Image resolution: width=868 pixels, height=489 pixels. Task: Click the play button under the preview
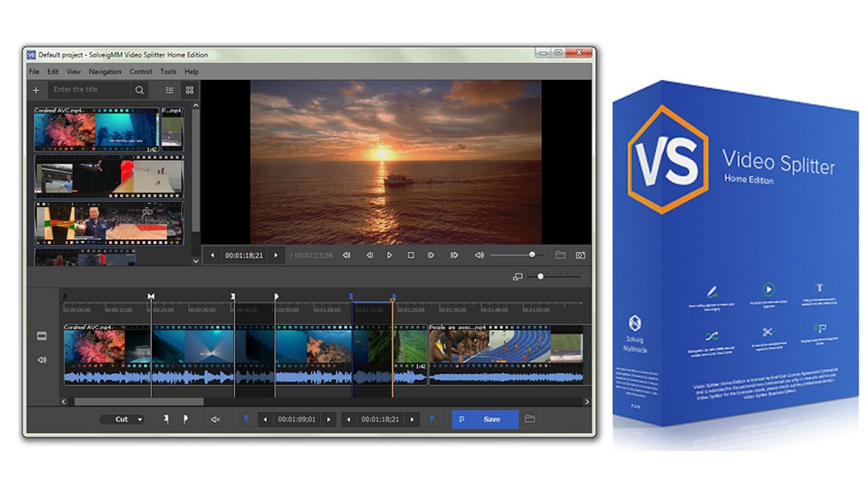pos(389,255)
